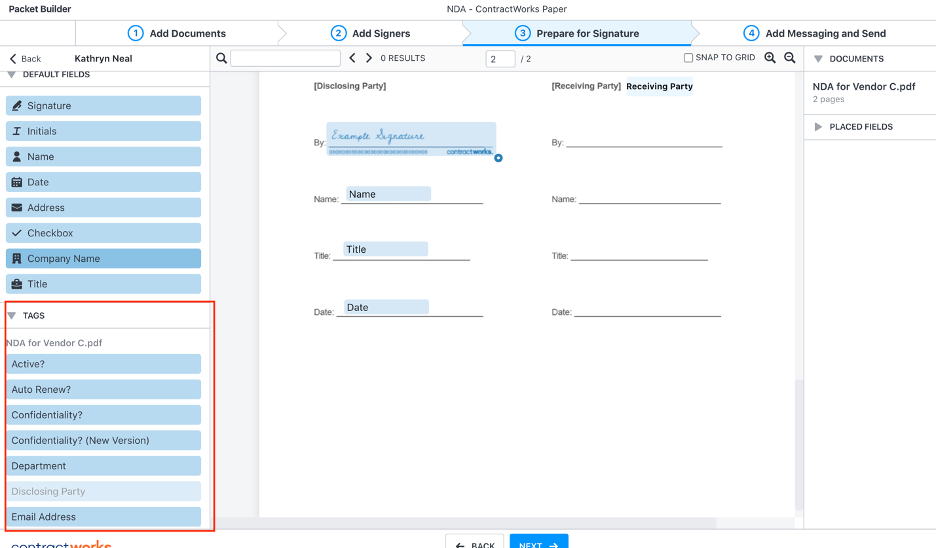Click step 1 circle icon
Image resolution: width=936 pixels, height=548 pixels.
coord(136,33)
